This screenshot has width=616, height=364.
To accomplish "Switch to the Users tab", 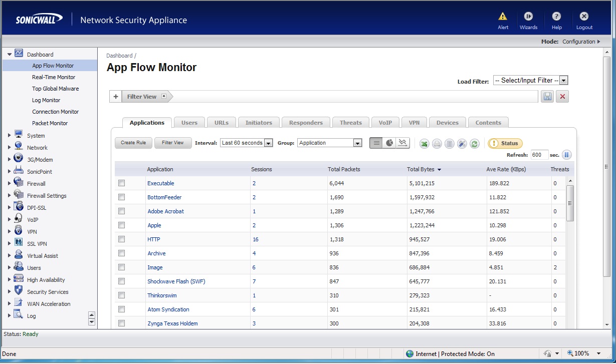I will [x=189, y=123].
